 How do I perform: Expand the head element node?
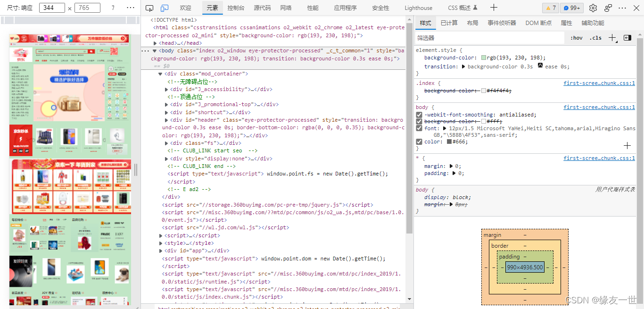[155, 43]
